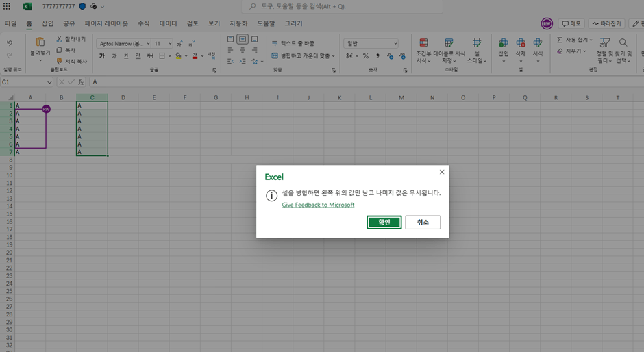Viewport: 644px width, 352px height.
Task: Click the Format as Table icon
Action: tap(449, 42)
